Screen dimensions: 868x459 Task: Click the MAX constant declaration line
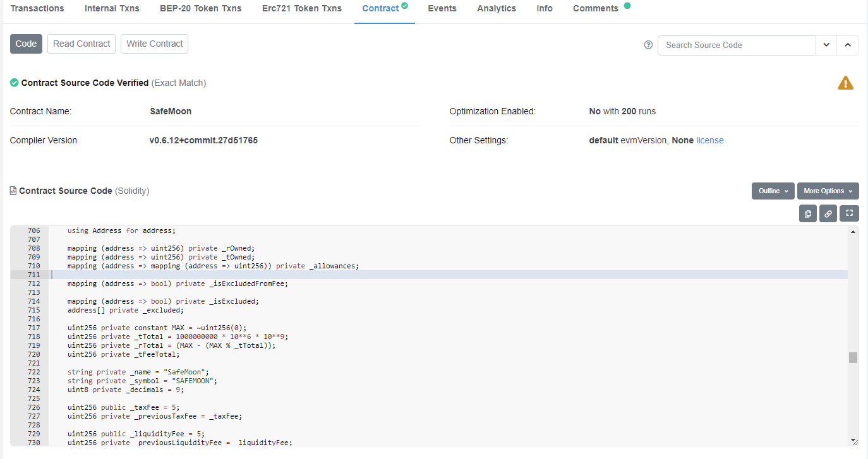point(157,328)
